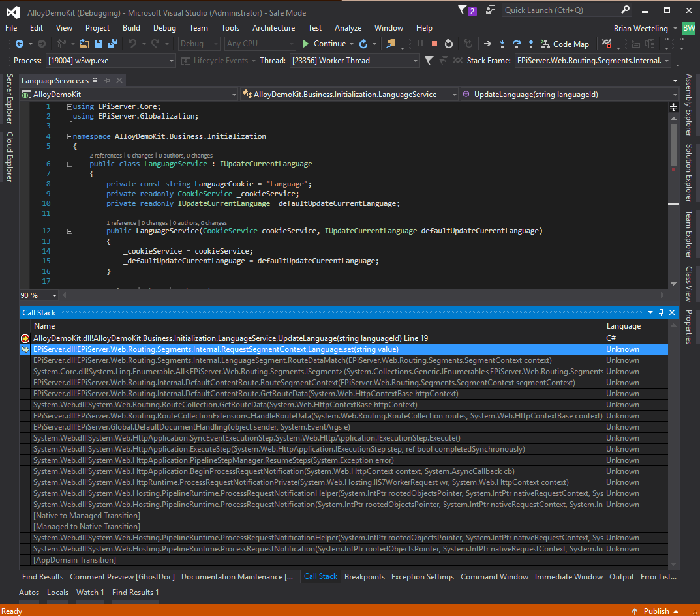Toggle pin on LanguageService.cs tab
This screenshot has height=616, width=700.
coord(107,80)
